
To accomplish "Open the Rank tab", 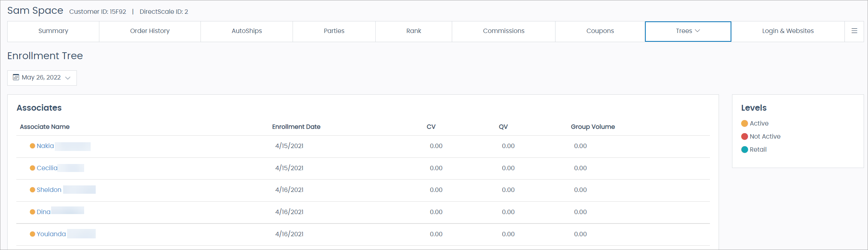I will click(x=414, y=31).
